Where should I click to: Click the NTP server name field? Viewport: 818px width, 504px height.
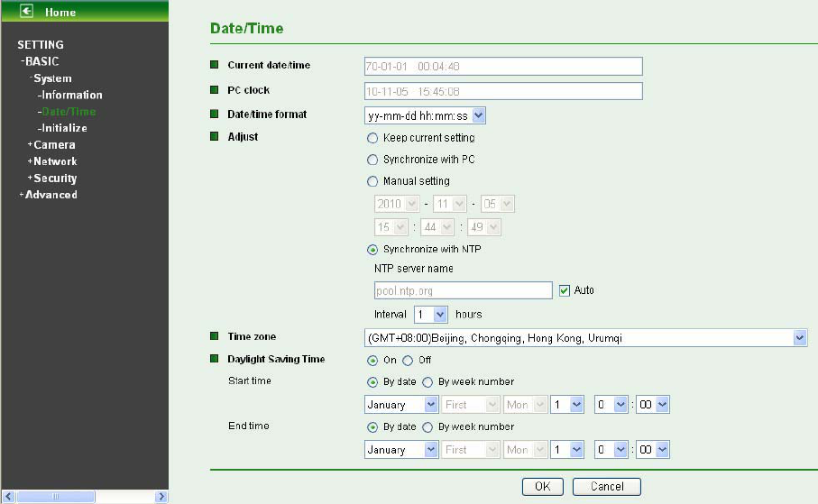[x=464, y=290]
